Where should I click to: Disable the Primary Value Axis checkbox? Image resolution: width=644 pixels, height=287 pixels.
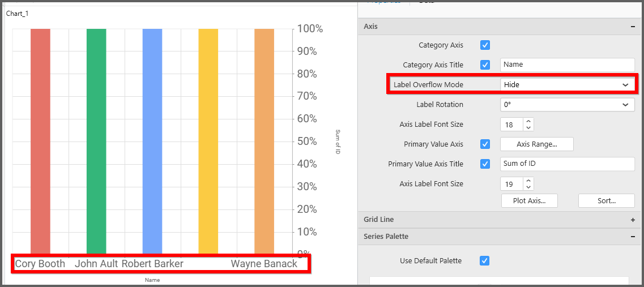point(485,144)
